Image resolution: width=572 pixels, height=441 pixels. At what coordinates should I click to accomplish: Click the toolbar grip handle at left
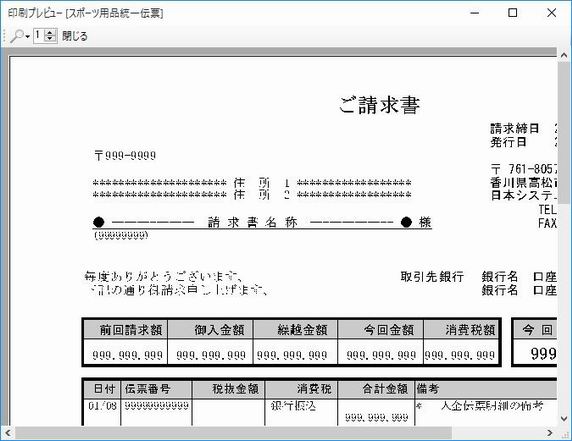coord(4,36)
